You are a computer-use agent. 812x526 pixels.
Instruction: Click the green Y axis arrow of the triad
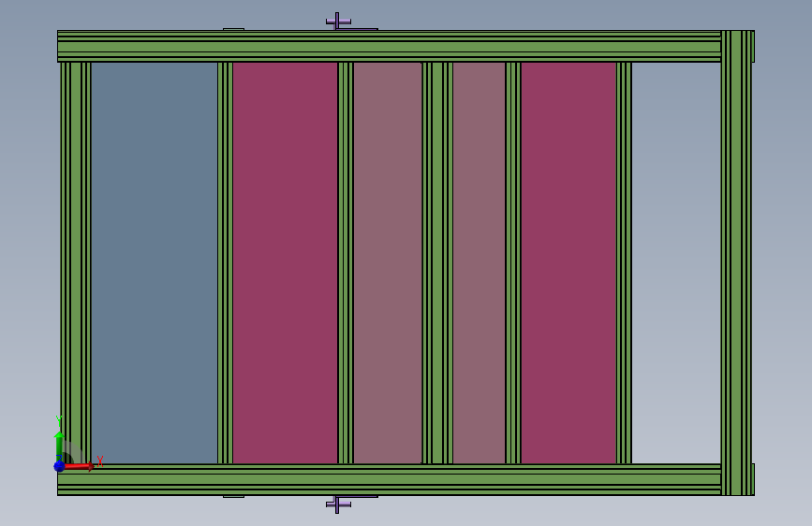59,444
